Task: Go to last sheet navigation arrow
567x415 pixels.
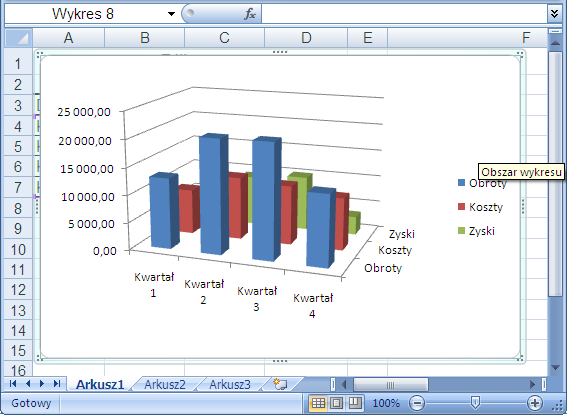Action: pos(57,384)
